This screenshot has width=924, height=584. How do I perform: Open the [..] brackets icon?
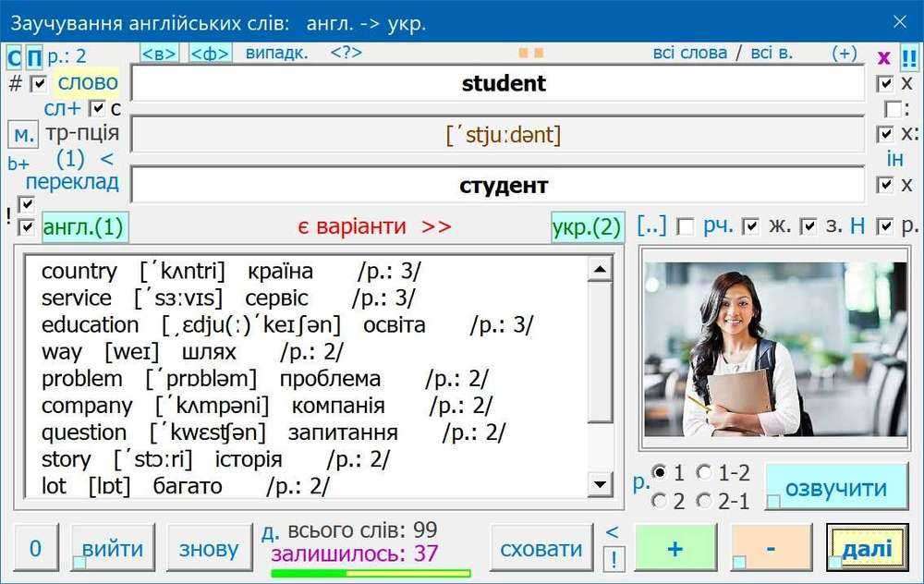coord(650,224)
